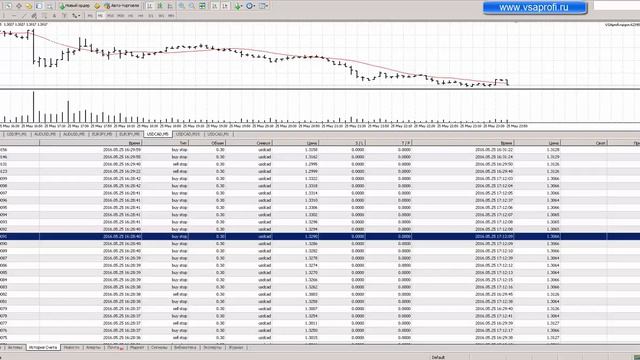Sort by the Символ column header
This screenshot has height=360, width=640.
pos(249,143)
